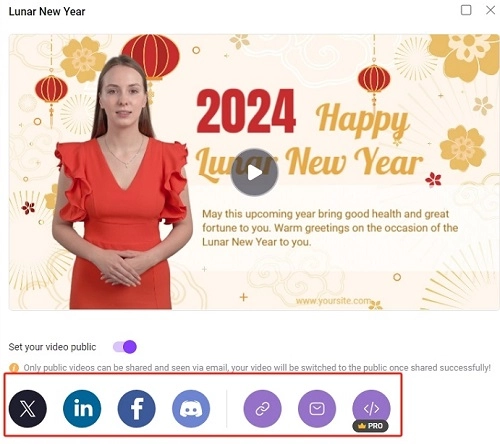Screen dimensions: 500x444
Task: Share the video on Facebook
Action: (x=137, y=408)
